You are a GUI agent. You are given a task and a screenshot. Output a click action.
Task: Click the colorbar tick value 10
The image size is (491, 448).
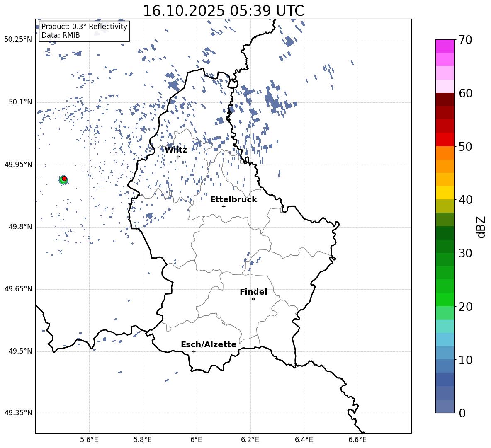click(465, 360)
